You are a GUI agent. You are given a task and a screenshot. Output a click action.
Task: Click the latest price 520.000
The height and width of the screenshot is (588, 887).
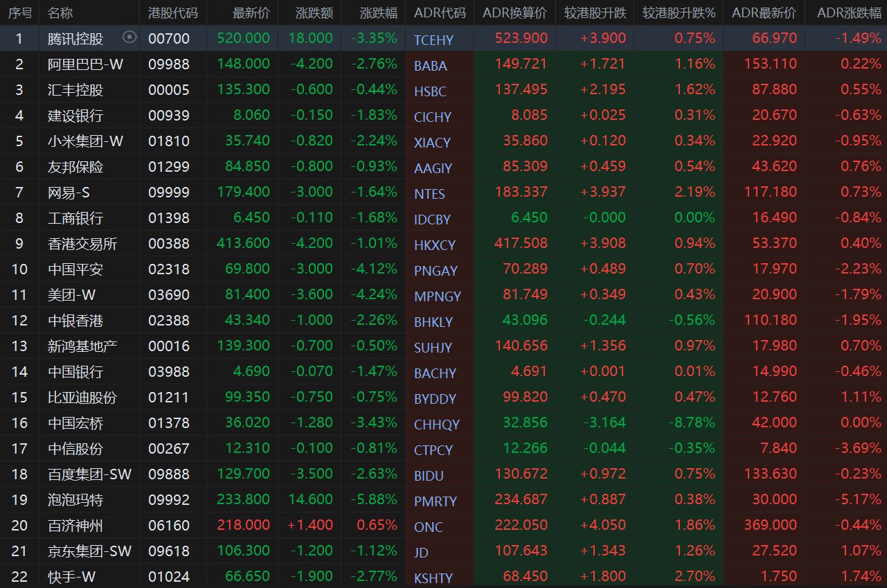[x=243, y=39]
